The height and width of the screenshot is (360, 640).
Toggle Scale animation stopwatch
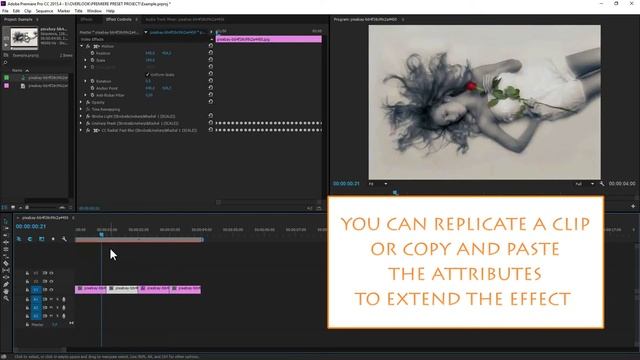(93, 60)
